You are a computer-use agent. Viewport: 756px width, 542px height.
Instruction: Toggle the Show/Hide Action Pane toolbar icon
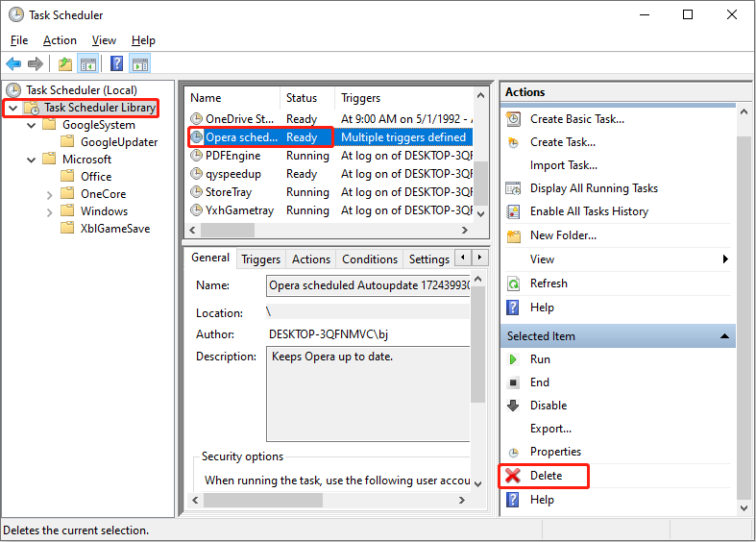point(140,63)
